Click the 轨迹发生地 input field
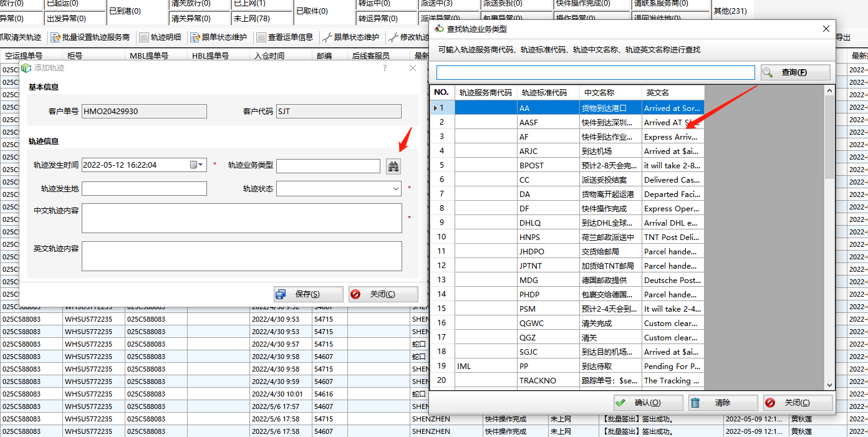Image resolution: width=868 pixels, height=437 pixels. coord(144,188)
